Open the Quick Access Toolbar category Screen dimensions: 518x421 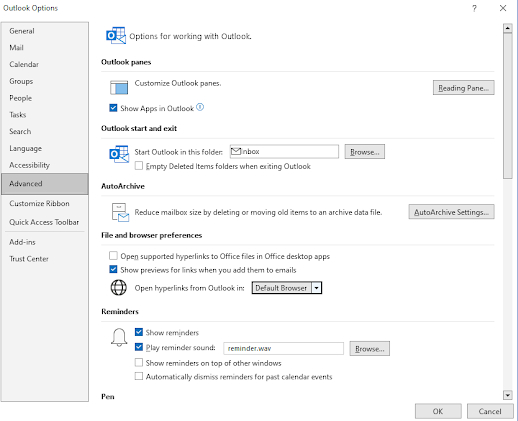tap(44, 222)
